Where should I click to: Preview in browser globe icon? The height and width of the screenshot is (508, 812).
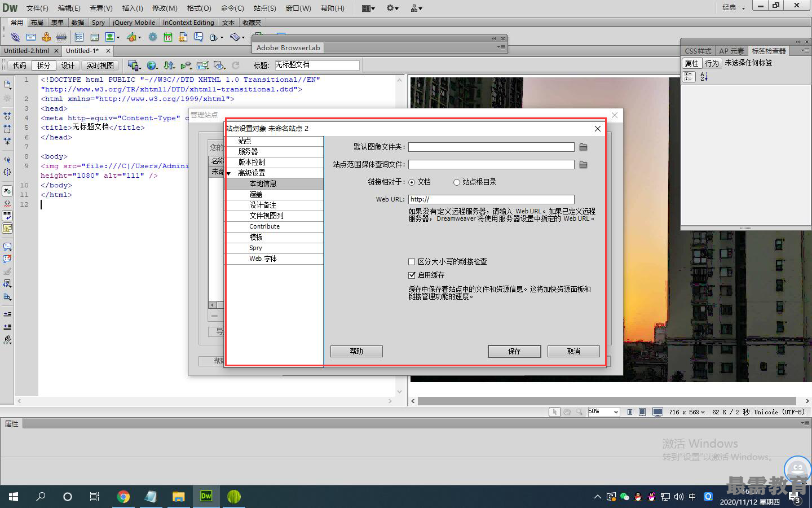pos(151,65)
